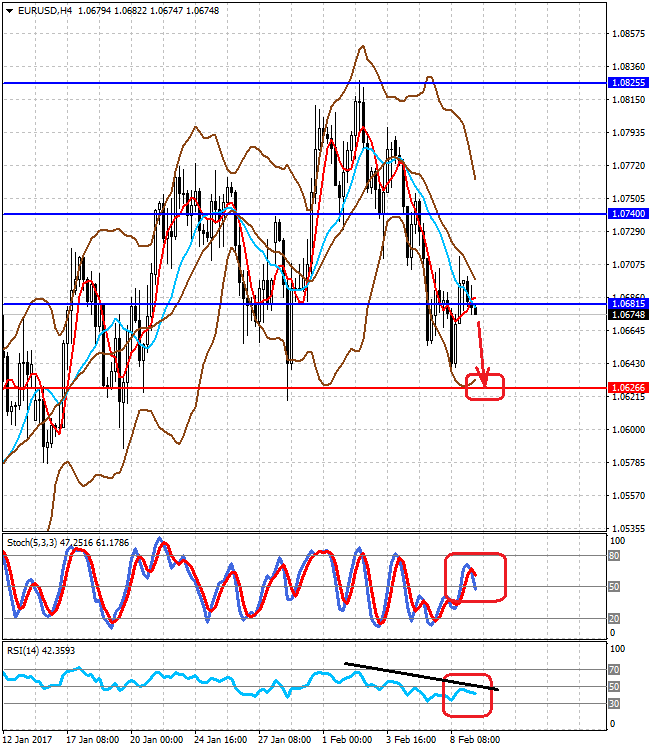Select the blue 1.07400 price label

pyautogui.click(x=628, y=214)
